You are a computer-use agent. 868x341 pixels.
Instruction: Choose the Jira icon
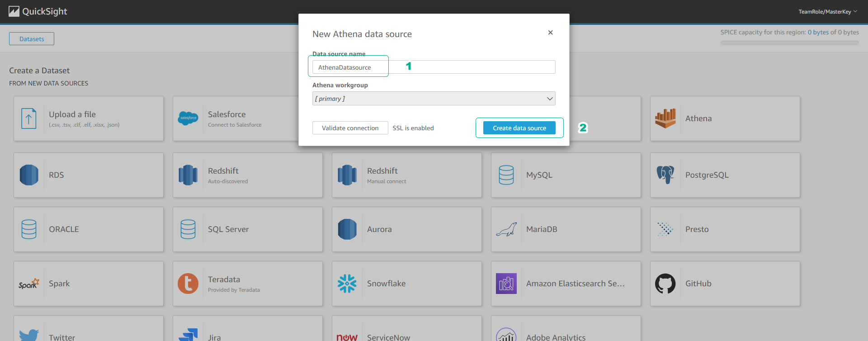click(x=188, y=335)
